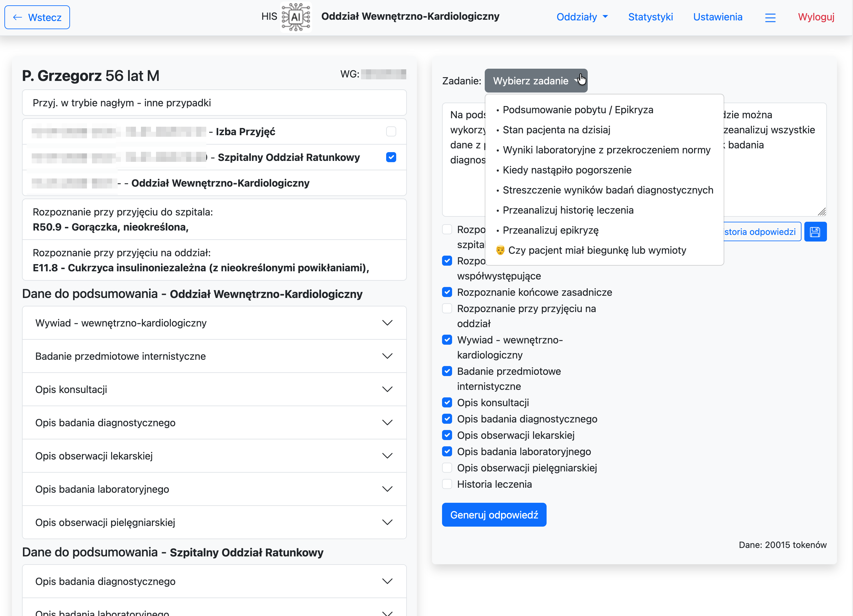
Task: Open the Statystyki link
Action: [x=650, y=17]
